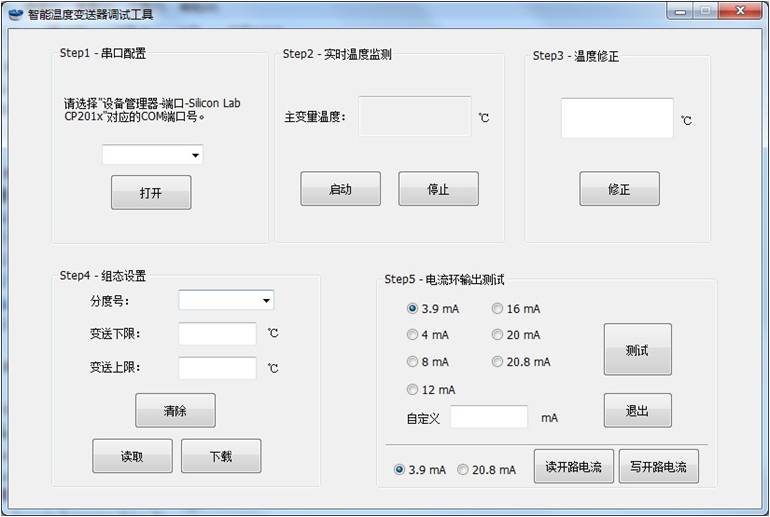The image size is (770, 517).
Task: Stop monitoring with the 停止 button
Action: coord(438,189)
